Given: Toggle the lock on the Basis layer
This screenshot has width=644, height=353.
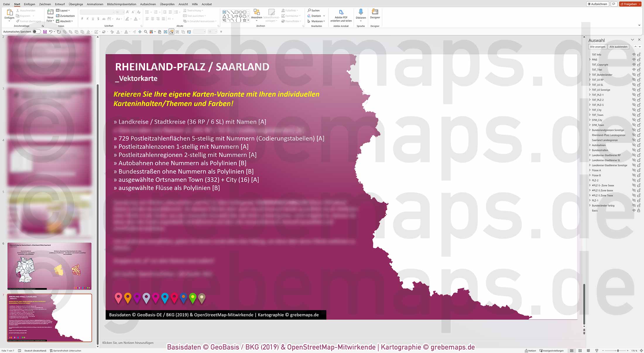Looking at the screenshot, I should [639, 210].
